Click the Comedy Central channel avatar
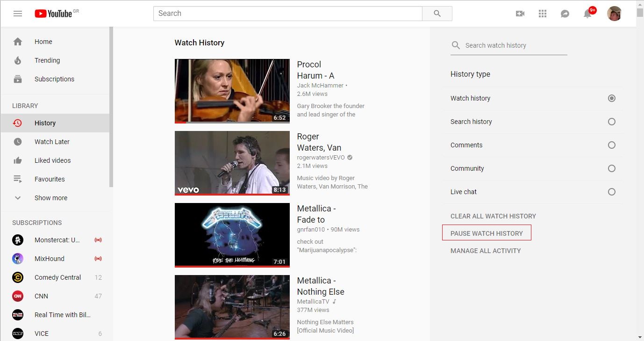Viewport: 644px width, 341px height. point(18,277)
